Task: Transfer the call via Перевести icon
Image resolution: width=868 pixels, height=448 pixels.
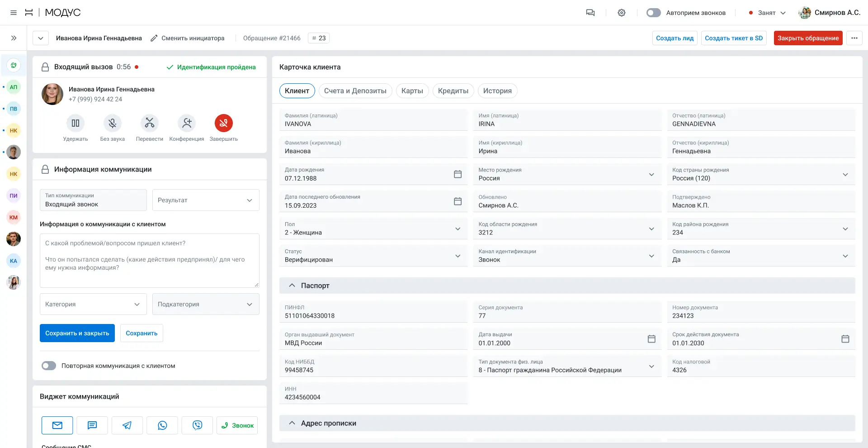Action: pyautogui.click(x=150, y=123)
